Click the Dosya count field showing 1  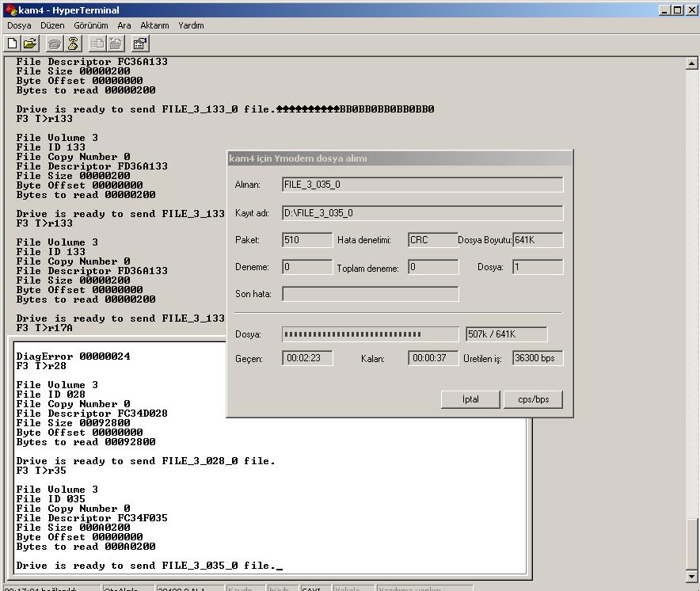coord(538,267)
